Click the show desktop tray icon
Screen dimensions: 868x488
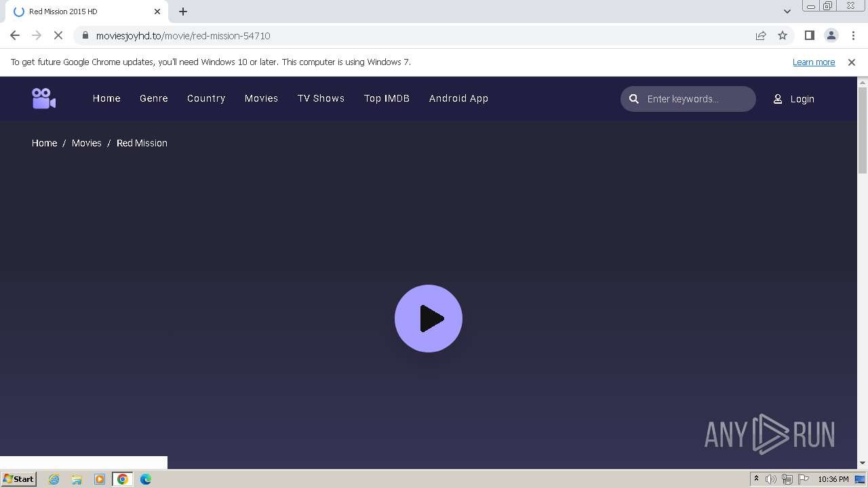[x=861, y=479]
